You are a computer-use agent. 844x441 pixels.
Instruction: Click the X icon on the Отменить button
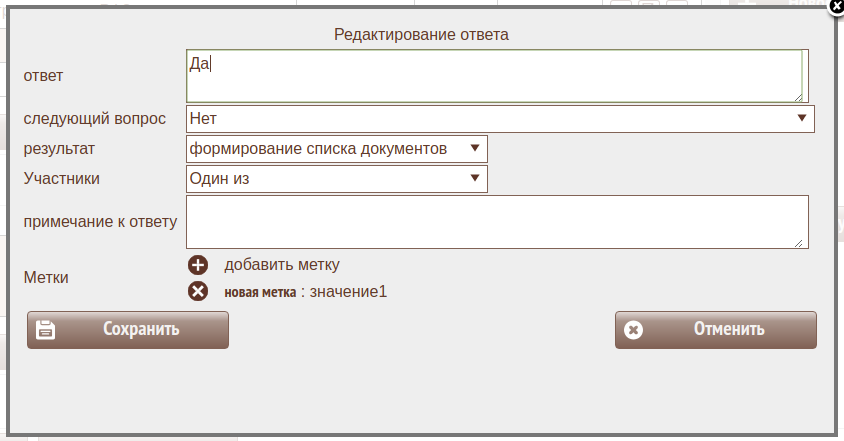(633, 330)
